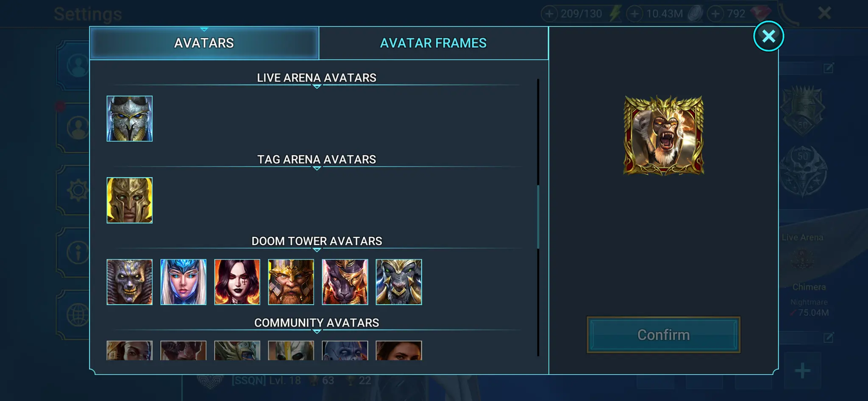Click the selected monkey king avatar preview
868x401 pixels.
coord(664,135)
